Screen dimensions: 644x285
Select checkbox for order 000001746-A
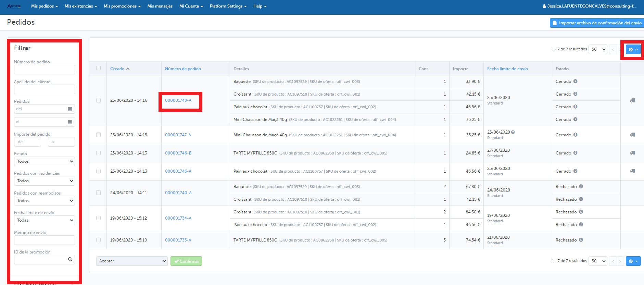(99, 171)
